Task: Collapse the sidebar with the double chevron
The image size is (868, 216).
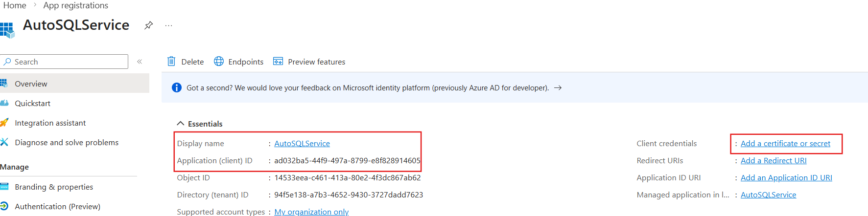Action: pos(140,62)
